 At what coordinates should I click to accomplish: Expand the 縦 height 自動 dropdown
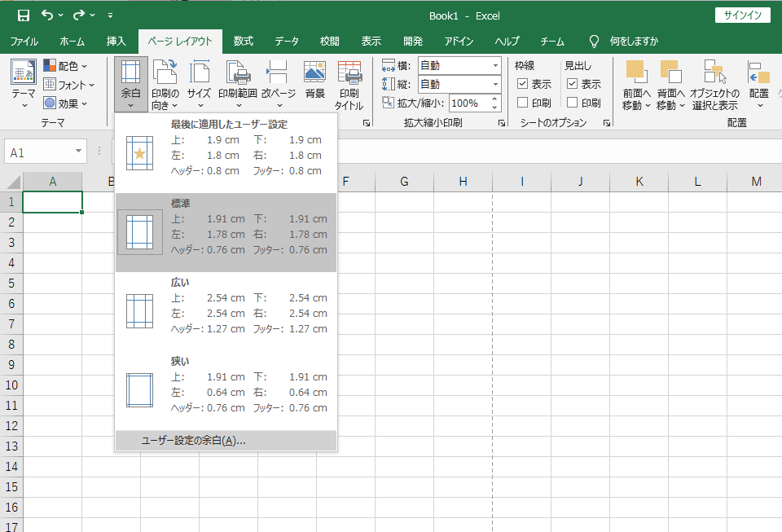tap(495, 84)
